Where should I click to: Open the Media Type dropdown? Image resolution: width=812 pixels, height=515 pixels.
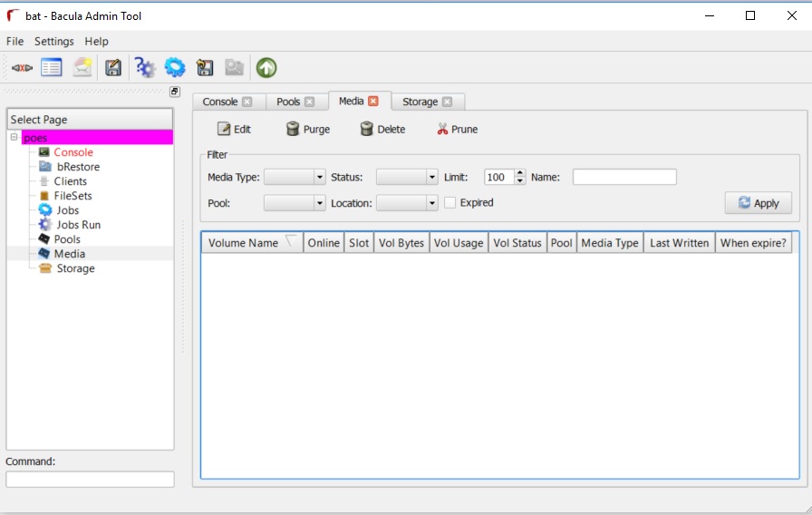295,177
